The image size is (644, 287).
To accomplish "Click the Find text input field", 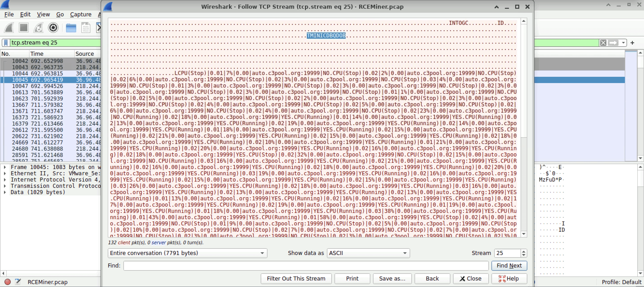I will point(306,266).
